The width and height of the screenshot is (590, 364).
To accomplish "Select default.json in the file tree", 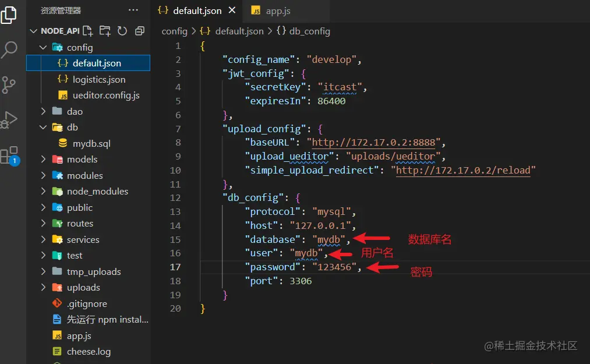I will [88, 63].
